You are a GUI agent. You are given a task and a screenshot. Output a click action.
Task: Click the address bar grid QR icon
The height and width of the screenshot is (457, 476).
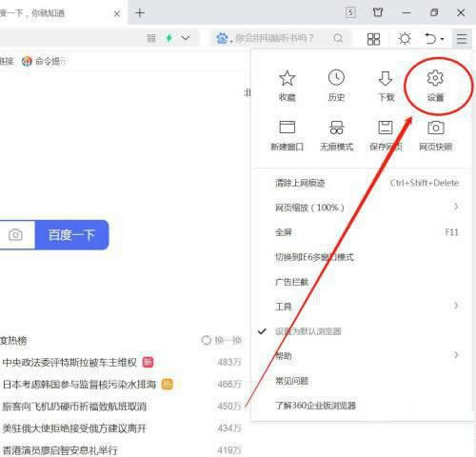151,38
